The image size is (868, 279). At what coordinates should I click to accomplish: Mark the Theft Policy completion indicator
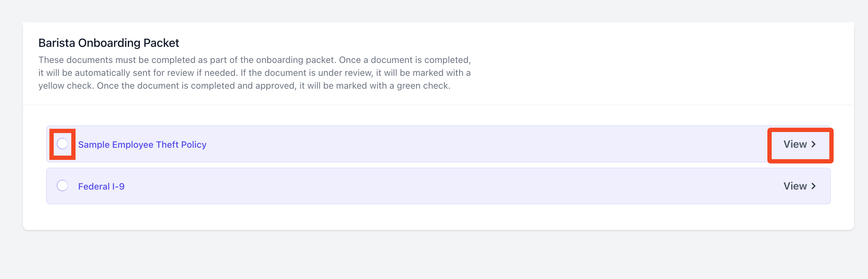tap(62, 144)
